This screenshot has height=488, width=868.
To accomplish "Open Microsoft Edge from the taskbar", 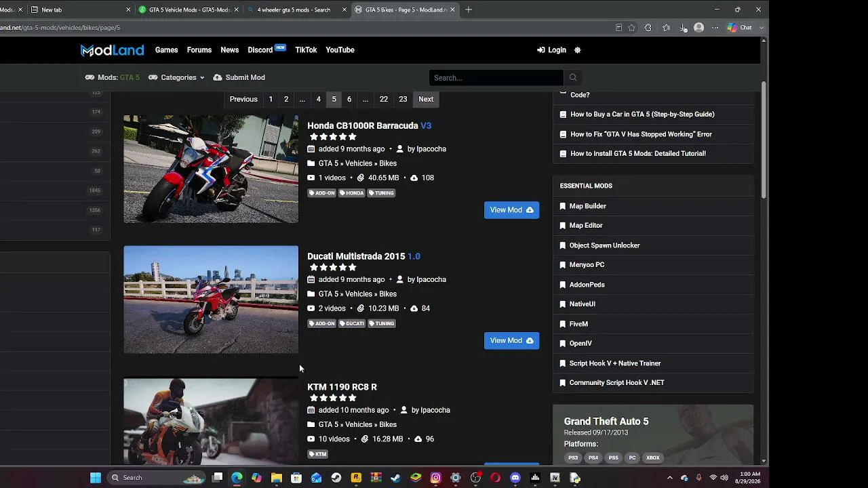I will pos(237,478).
